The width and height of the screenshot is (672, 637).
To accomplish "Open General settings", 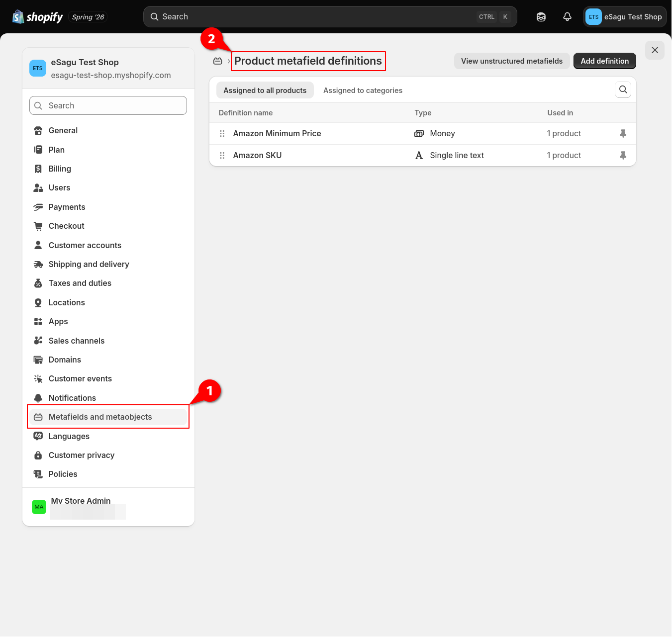I will pos(108,131).
